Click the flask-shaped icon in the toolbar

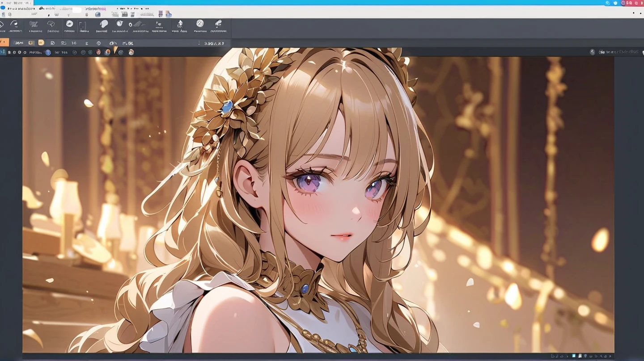tap(180, 23)
